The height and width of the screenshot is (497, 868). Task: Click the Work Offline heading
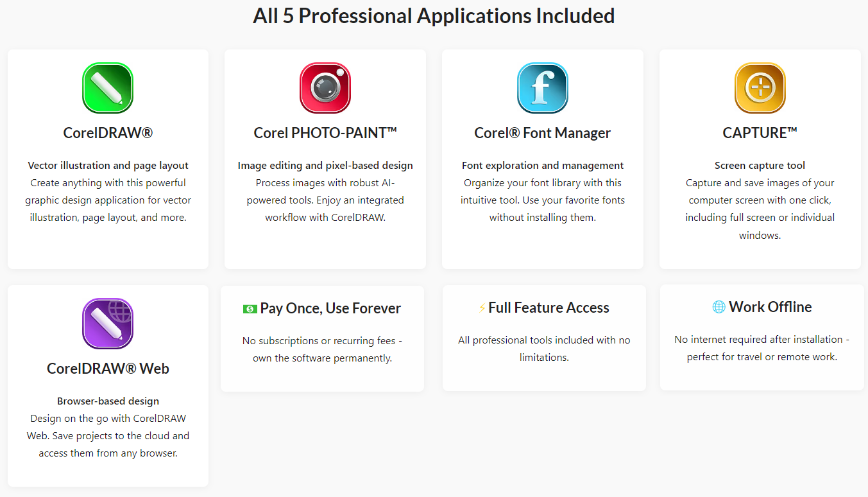[x=770, y=307]
